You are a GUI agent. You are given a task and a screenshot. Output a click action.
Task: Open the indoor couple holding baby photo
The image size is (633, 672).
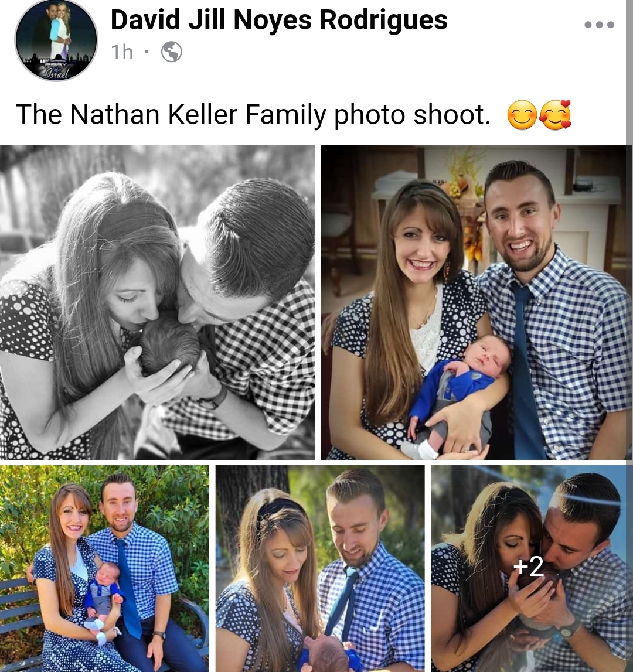(474, 302)
